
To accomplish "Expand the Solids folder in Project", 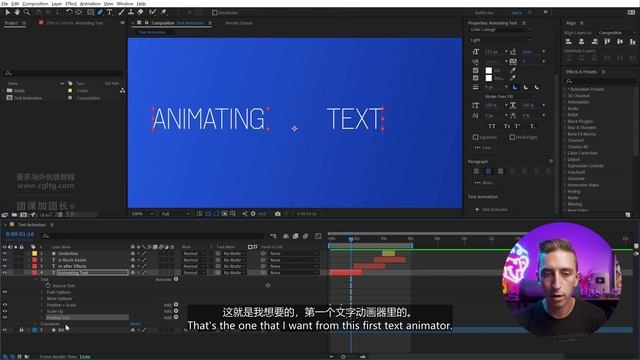I will 3,91.
